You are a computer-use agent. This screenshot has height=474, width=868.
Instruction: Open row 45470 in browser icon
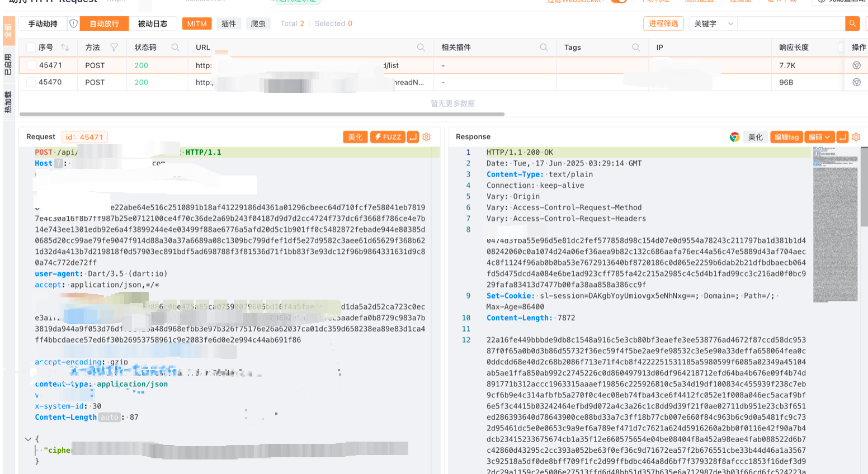[856, 82]
